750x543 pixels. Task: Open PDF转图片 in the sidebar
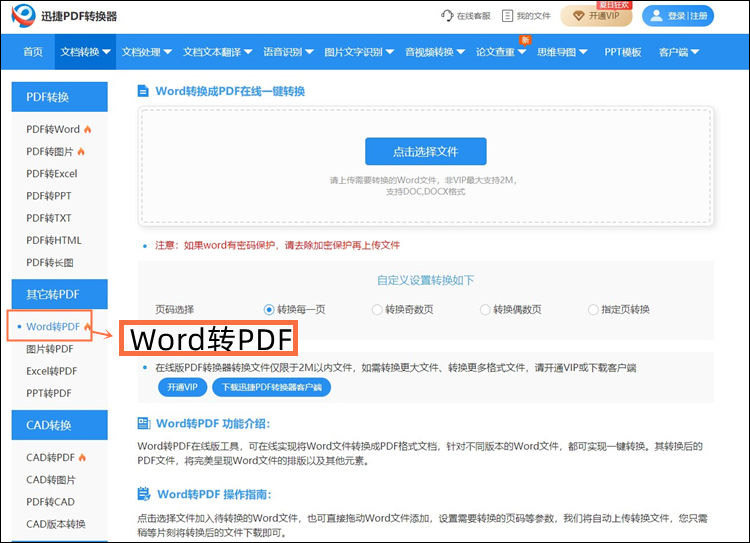point(50,152)
